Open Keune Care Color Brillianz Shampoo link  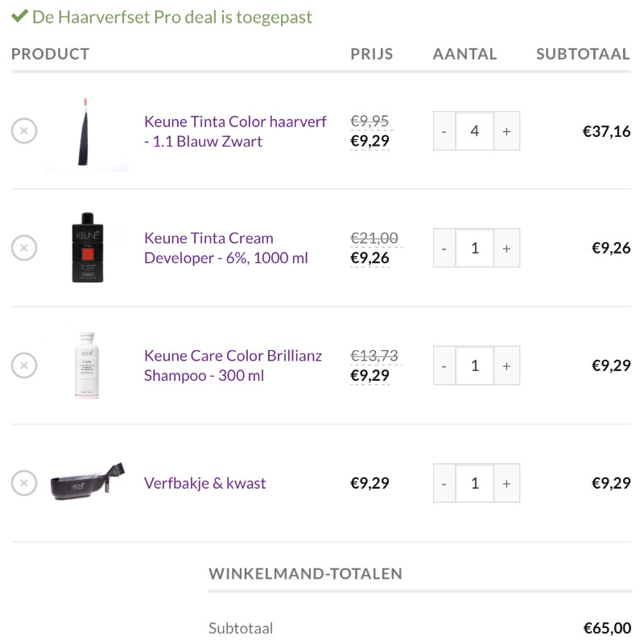tap(233, 365)
